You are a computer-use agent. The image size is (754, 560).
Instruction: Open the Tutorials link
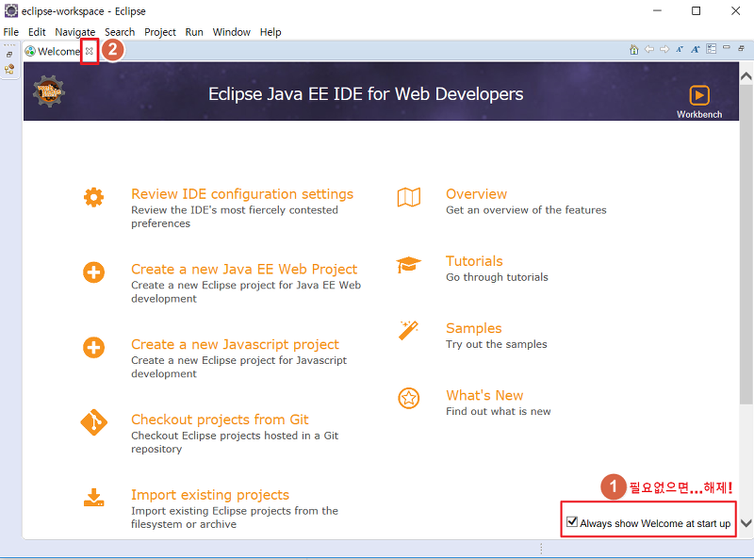point(474,261)
